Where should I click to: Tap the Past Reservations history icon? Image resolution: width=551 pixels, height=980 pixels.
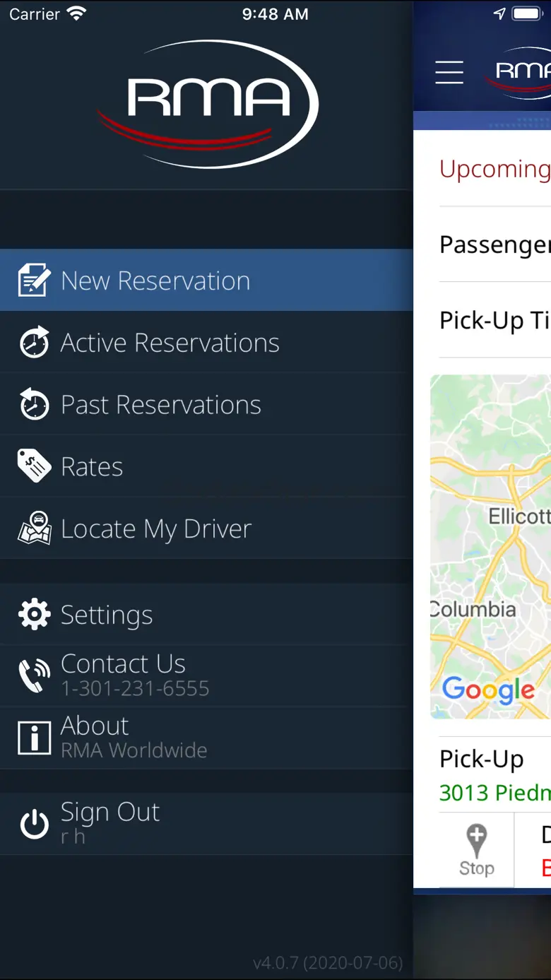point(34,405)
